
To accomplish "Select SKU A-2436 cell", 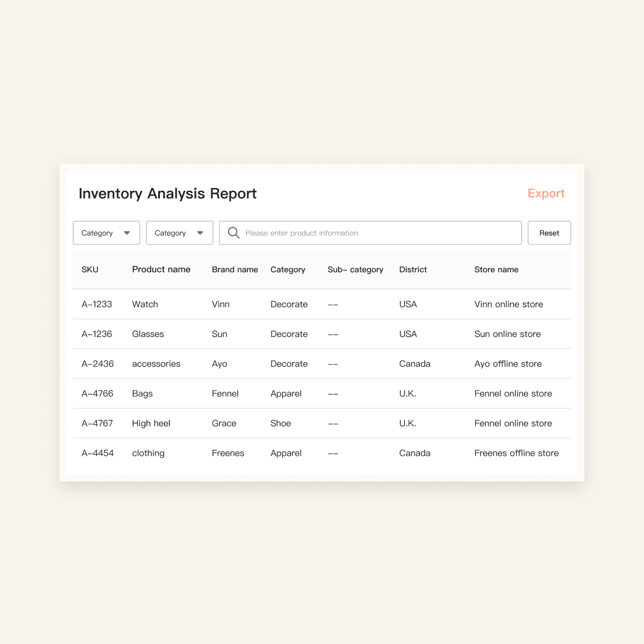I will point(97,364).
